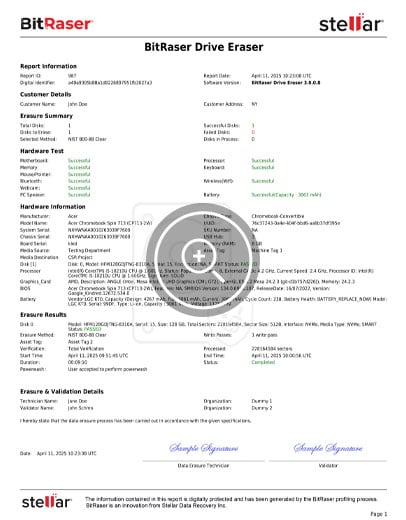Click the Media Source value 'Testing Department'

[x=89, y=250]
